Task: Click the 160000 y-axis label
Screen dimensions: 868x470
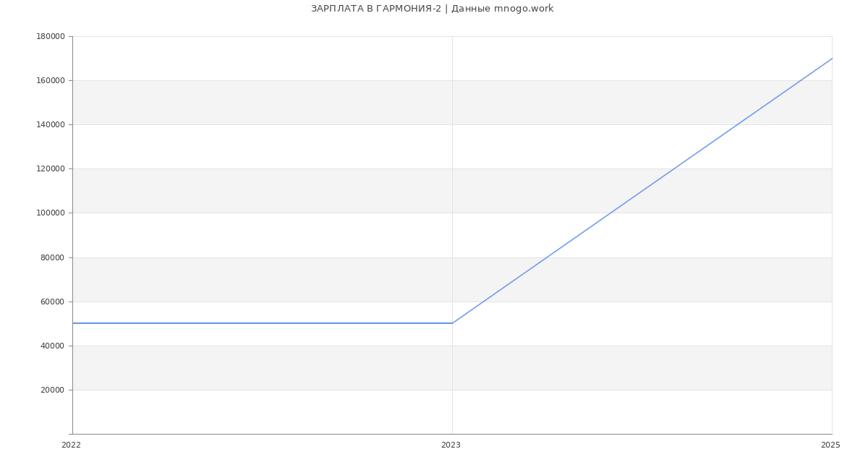Action: click(51, 80)
